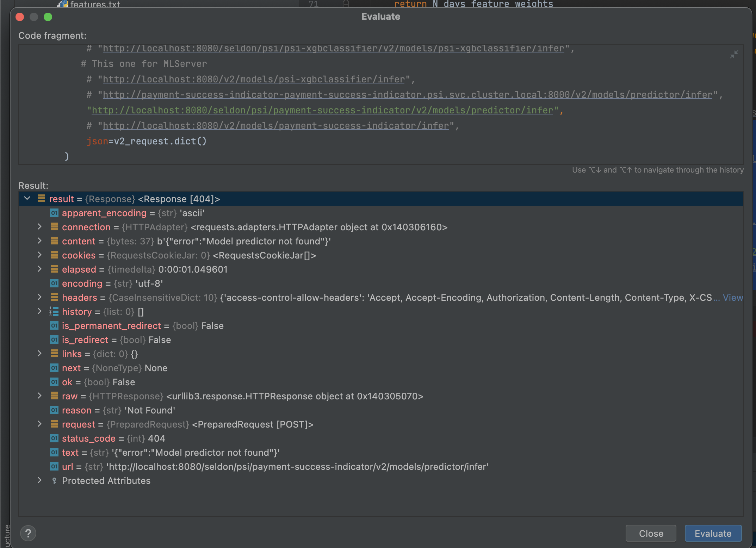Click the history list icon
Image resolution: width=756 pixels, height=548 pixels.
click(54, 312)
